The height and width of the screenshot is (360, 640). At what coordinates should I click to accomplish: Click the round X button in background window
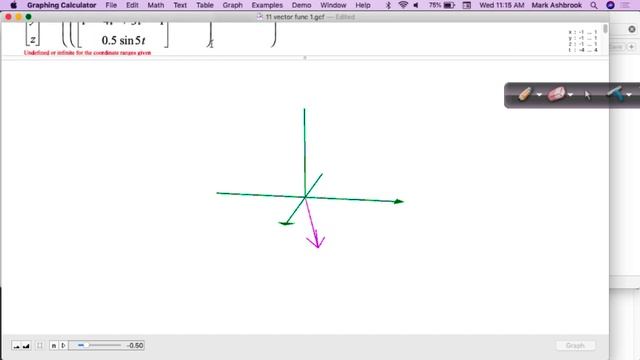point(632,29)
